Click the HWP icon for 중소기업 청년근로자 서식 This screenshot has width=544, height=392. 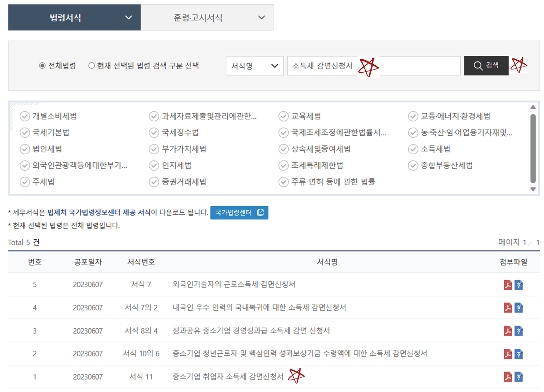(518, 353)
